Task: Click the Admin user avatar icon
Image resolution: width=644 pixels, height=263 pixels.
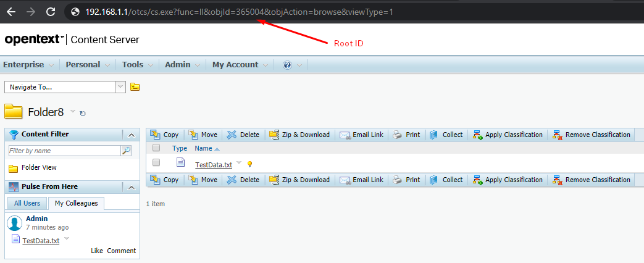Action: (x=15, y=223)
